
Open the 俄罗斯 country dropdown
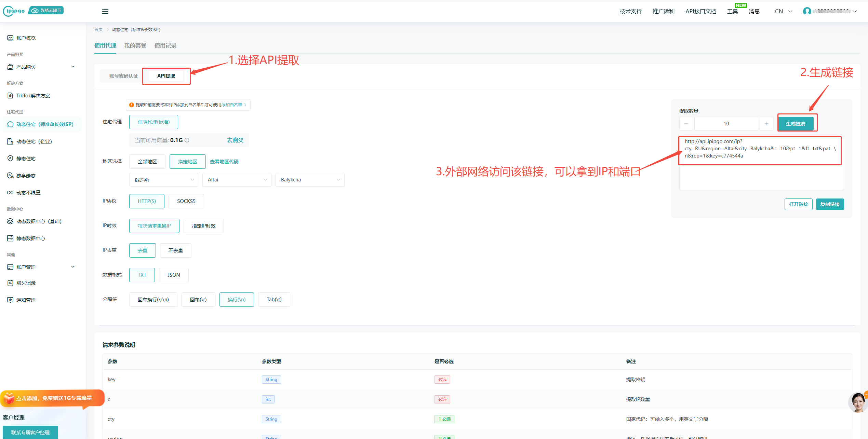[x=163, y=180]
